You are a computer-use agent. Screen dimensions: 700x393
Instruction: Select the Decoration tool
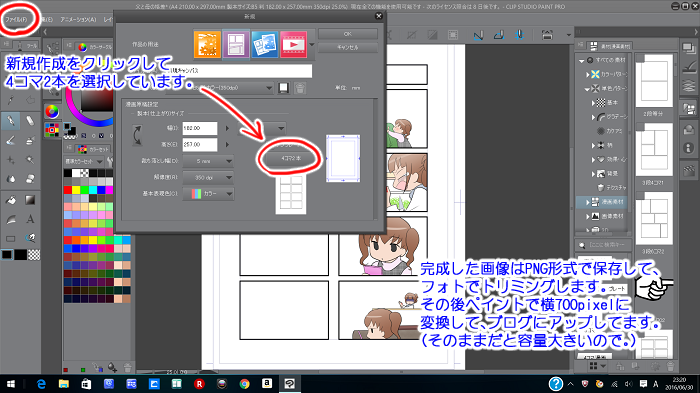pyautogui.click(x=10, y=159)
